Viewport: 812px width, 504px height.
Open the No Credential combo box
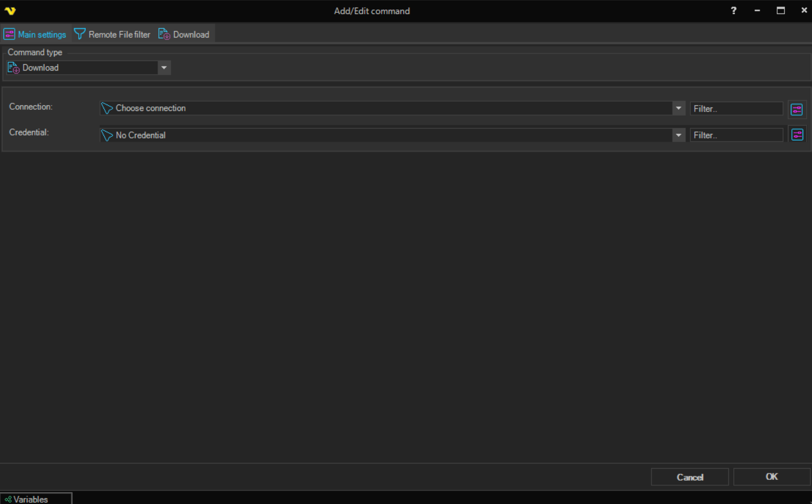[386, 135]
